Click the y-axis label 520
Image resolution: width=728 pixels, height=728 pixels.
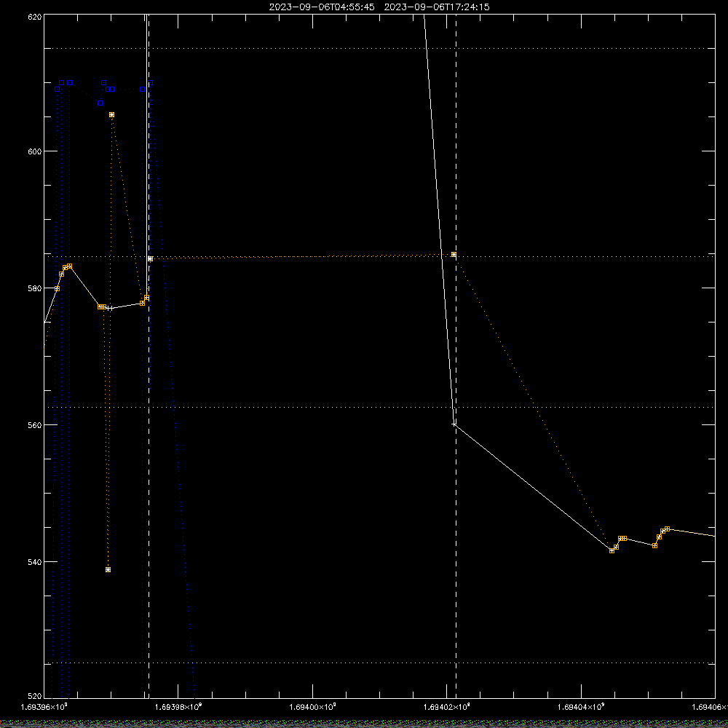pyautogui.click(x=35, y=697)
